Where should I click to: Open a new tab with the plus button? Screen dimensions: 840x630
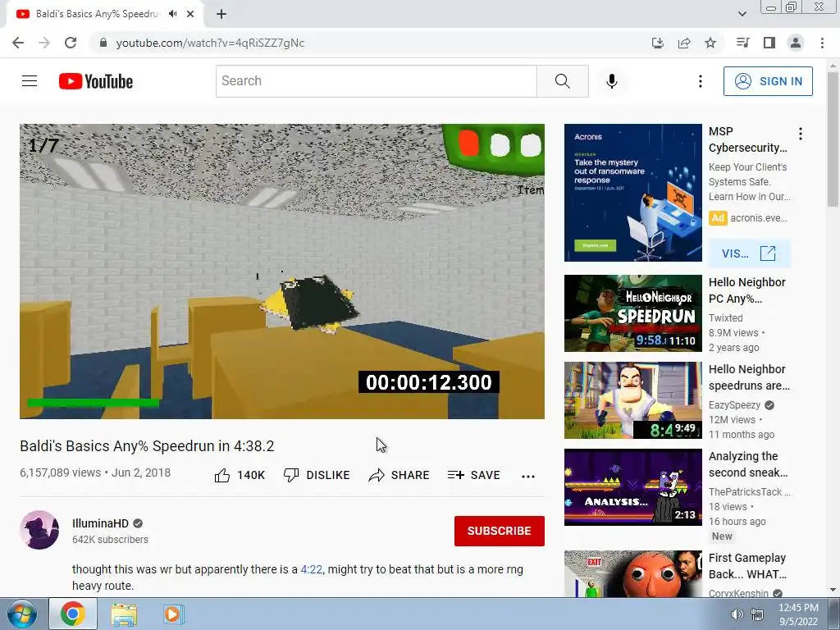pyautogui.click(x=221, y=14)
